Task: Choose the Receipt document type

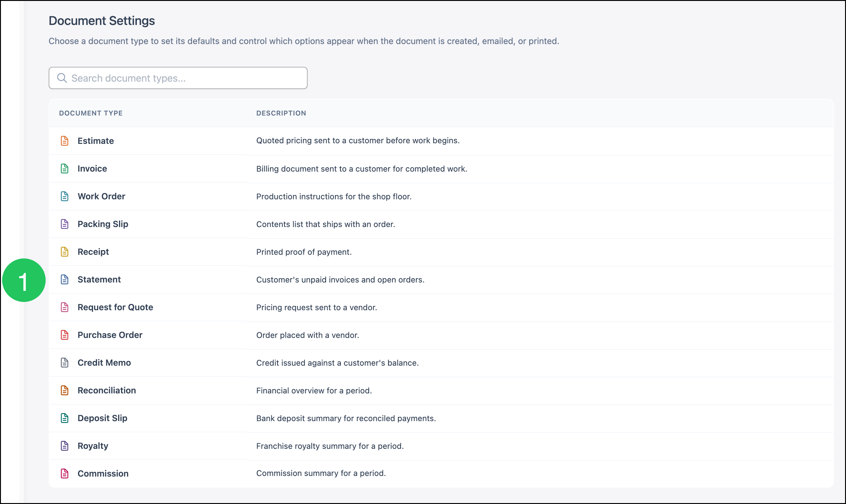Action: [93, 252]
